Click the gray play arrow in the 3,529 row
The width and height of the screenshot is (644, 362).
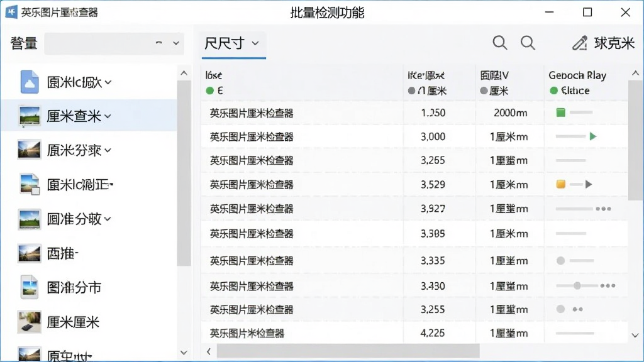point(589,184)
